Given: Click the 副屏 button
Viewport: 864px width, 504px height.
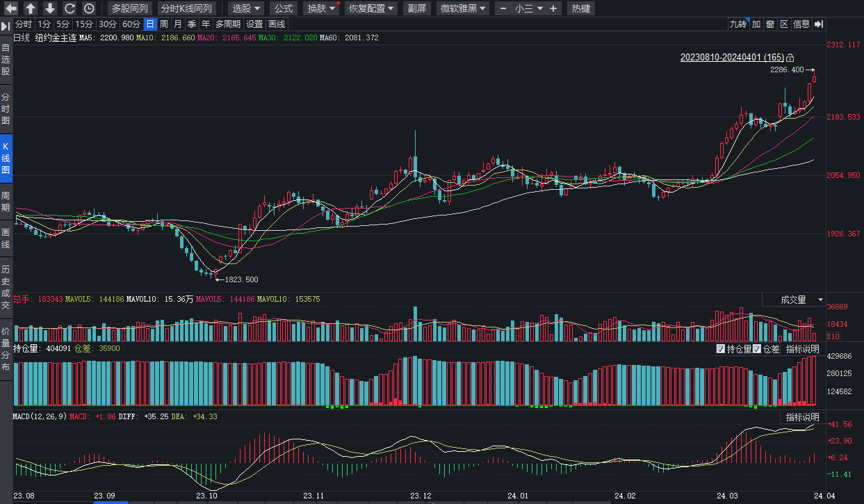Looking at the screenshot, I should (x=417, y=8).
